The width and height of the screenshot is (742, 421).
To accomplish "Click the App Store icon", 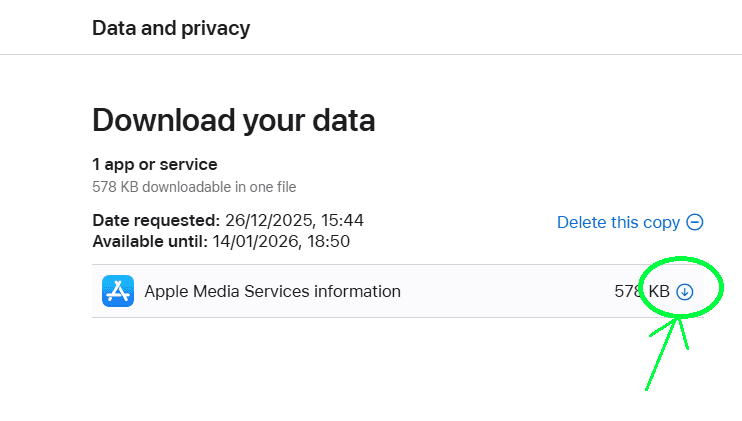I will (118, 292).
